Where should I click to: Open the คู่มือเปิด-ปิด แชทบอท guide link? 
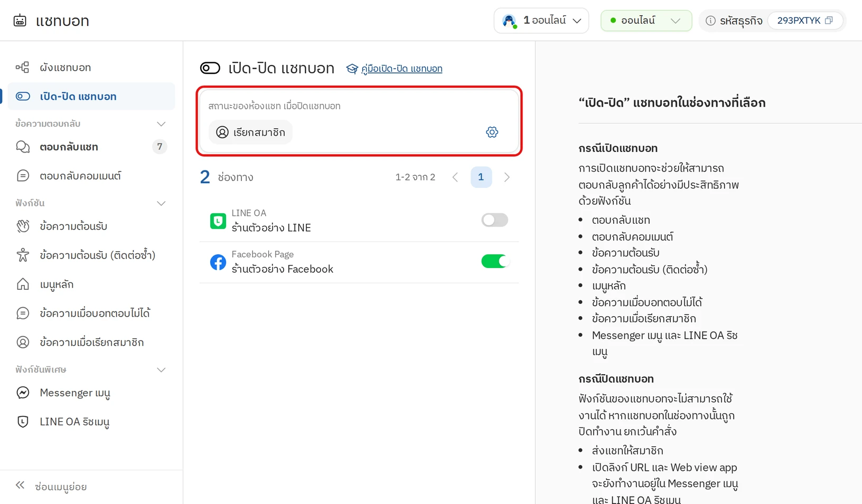point(401,69)
